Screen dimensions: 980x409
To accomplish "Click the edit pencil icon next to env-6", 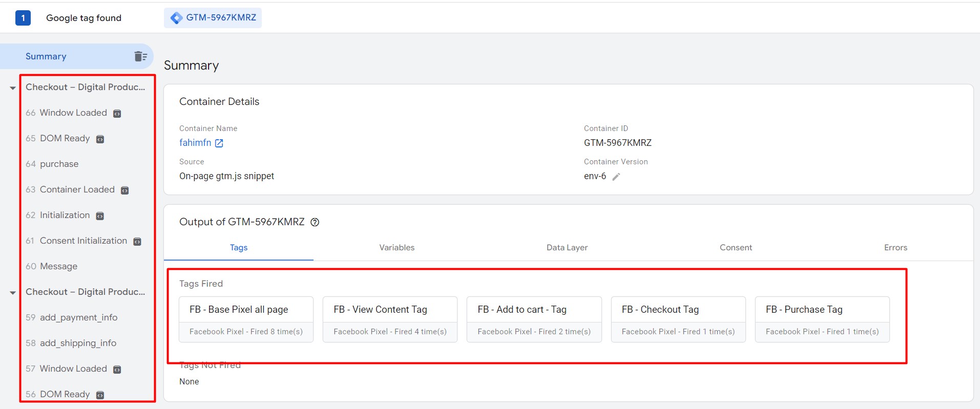I will click(616, 177).
